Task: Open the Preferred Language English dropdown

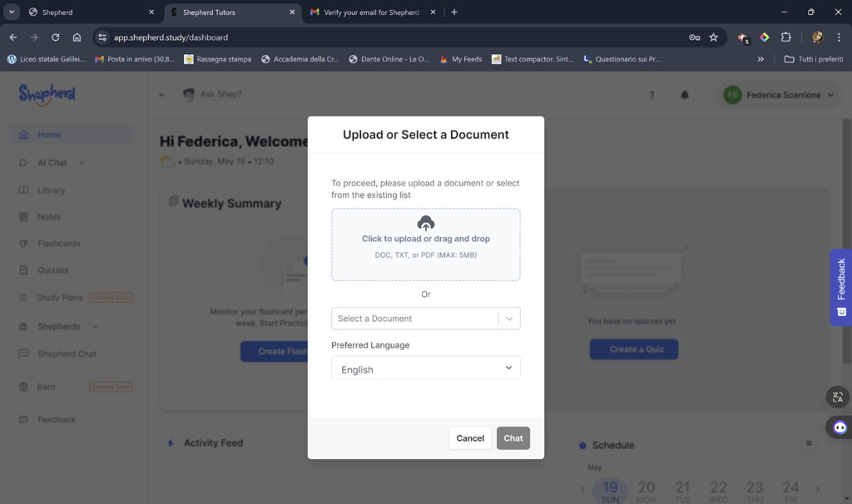Action: pyautogui.click(x=425, y=368)
